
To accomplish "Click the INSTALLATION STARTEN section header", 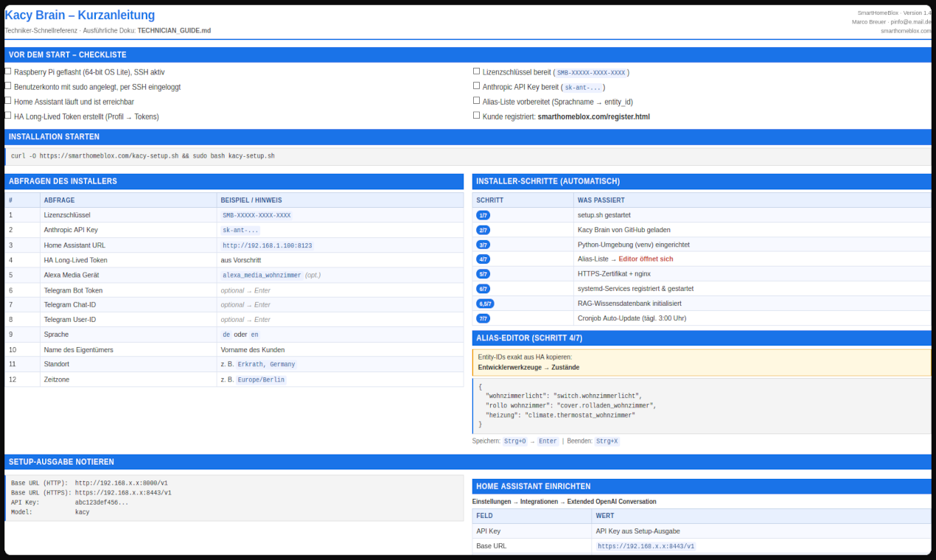I will (x=468, y=137).
